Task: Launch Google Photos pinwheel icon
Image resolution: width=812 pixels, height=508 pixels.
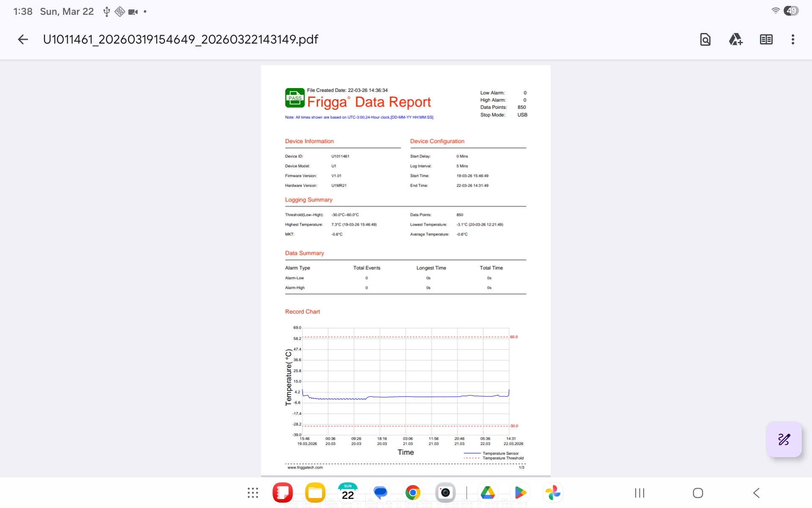Action: click(553, 493)
